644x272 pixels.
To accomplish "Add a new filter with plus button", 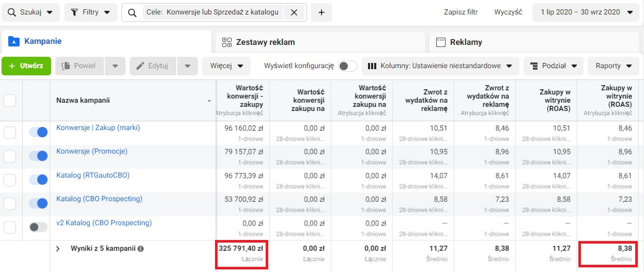I will coord(321,12).
